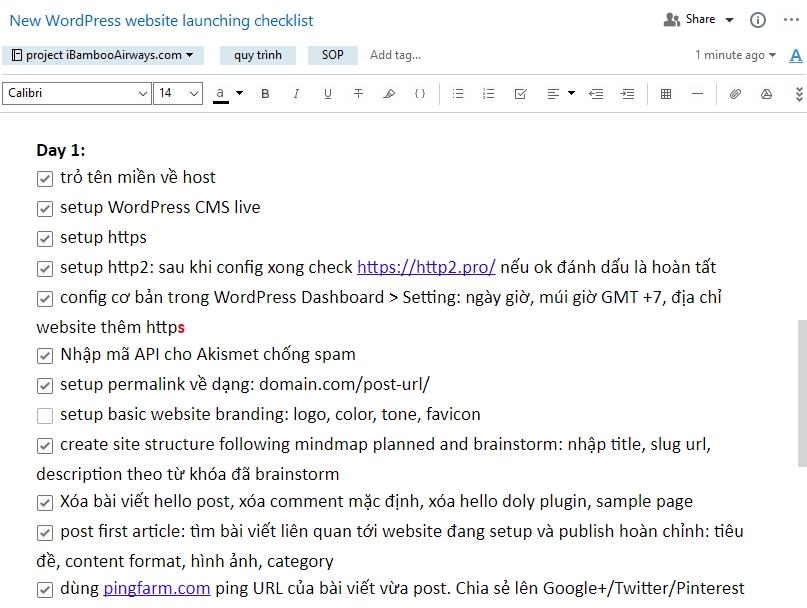The image size is (807, 608).
Task: Uncheck 'config cơ bản trong WordPress Dashboard'
Action: tap(45, 299)
